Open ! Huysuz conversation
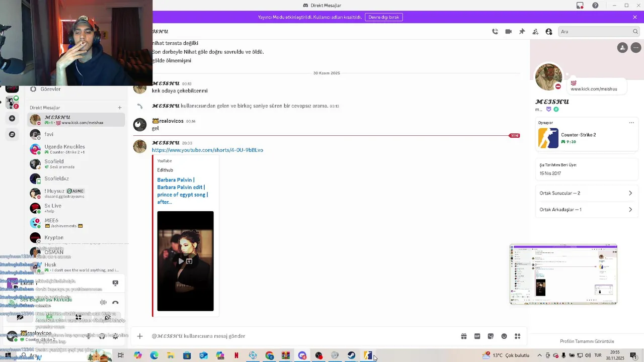644x362 pixels. [x=76, y=194]
